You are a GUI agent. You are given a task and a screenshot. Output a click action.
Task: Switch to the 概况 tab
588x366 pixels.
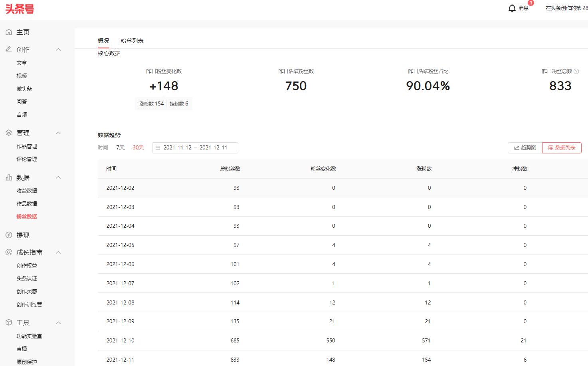pos(103,41)
